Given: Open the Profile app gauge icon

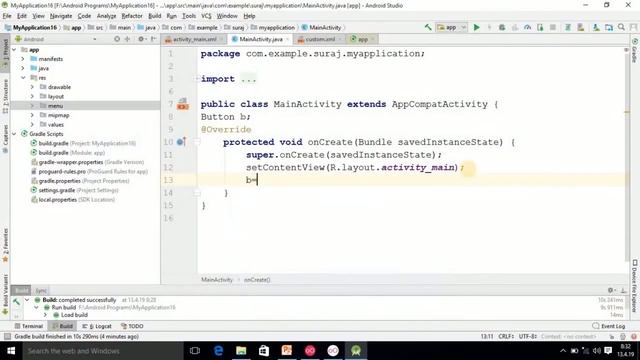Looking at the screenshot, I should tap(527, 27).
